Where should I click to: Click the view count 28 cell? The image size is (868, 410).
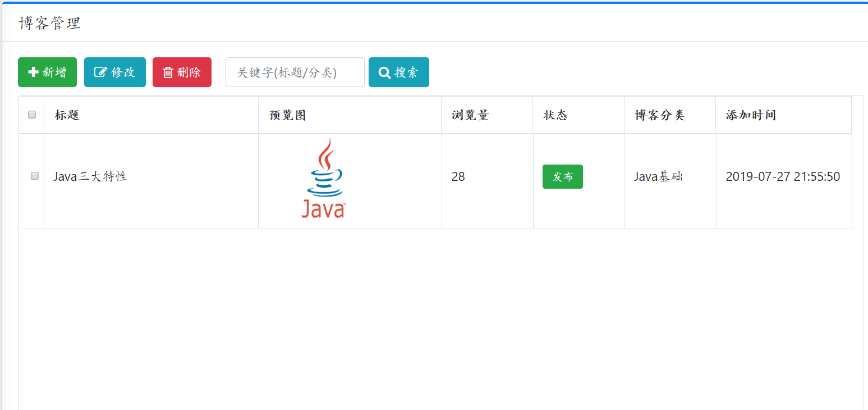pos(487,181)
